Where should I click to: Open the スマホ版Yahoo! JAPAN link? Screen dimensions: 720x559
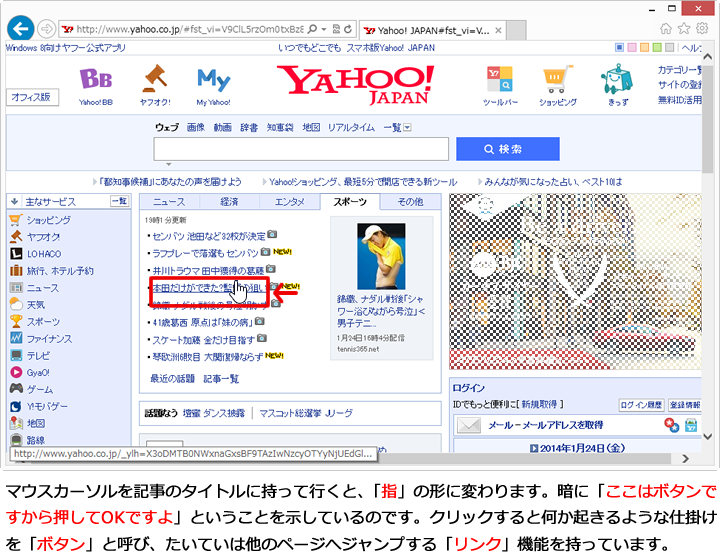click(390, 48)
